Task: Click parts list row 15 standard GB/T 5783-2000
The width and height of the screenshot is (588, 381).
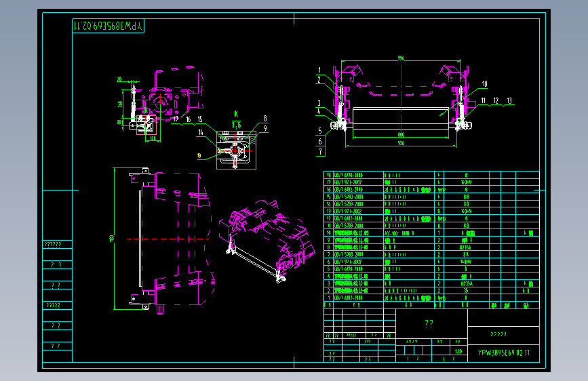Action: pyautogui.click(x=349, y=197)
